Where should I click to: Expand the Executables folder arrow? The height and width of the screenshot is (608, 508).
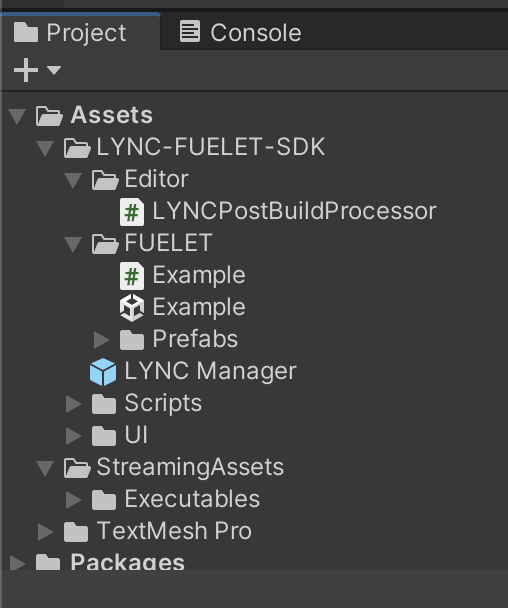coord(74,499)
